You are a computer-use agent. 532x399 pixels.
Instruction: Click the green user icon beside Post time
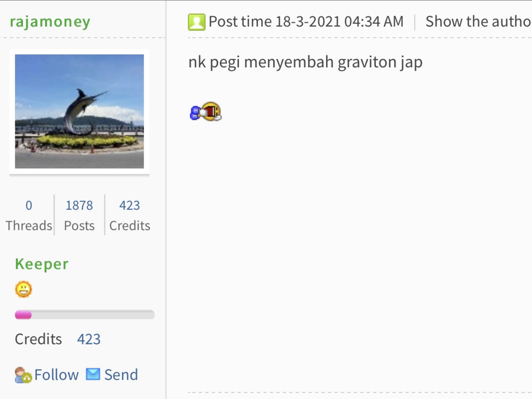[x=196, y=22]
